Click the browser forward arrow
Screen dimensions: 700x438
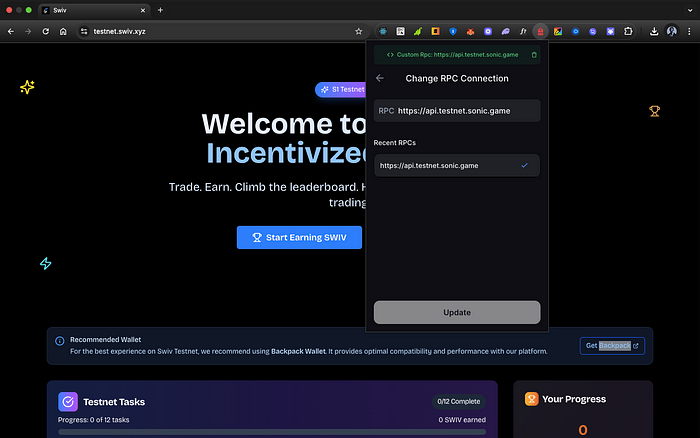coord(28,31)
